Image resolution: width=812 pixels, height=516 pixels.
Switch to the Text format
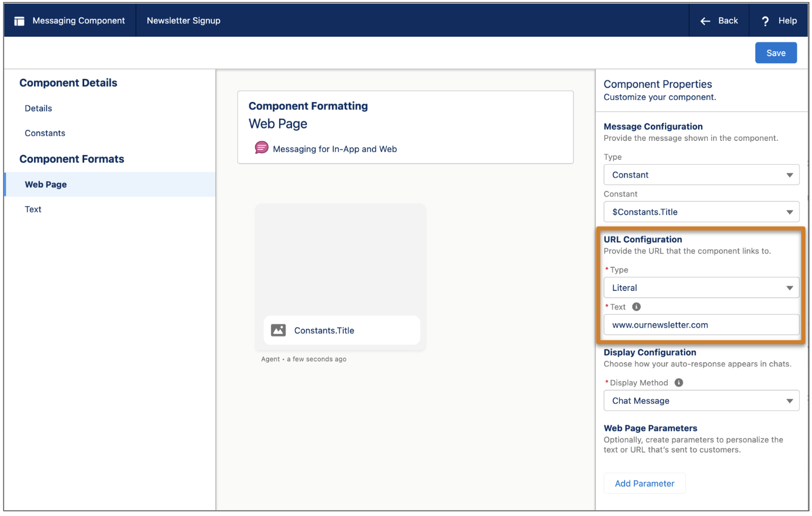[x=33, y=209]
